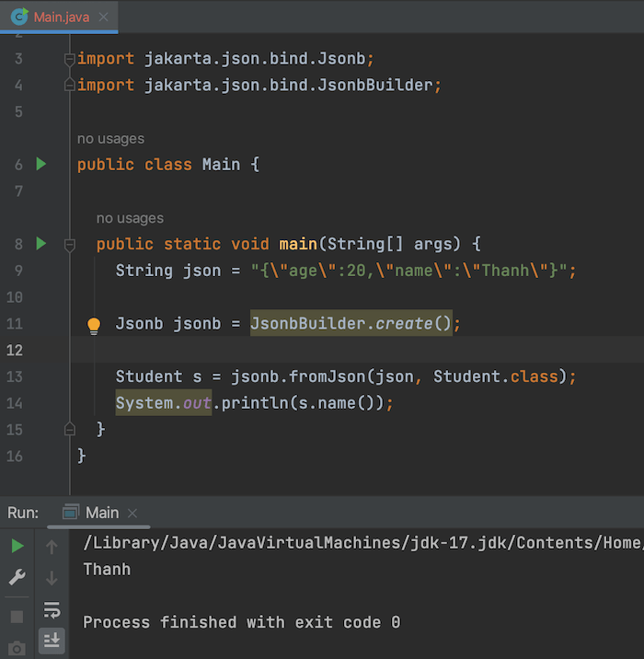
Task: Click Student.class argument on line 13
Action: click(x=496, y=376)
